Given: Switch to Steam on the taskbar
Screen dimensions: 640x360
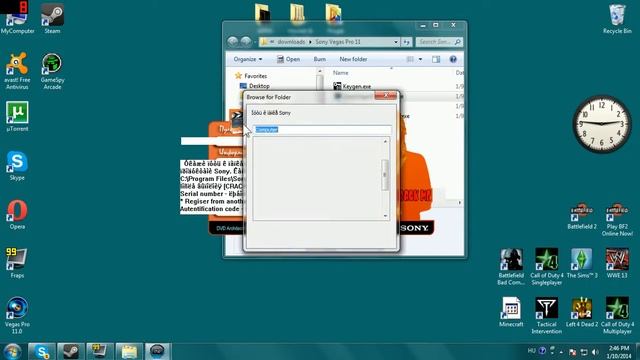Looking at the screenshot, I should click(71, 351).
